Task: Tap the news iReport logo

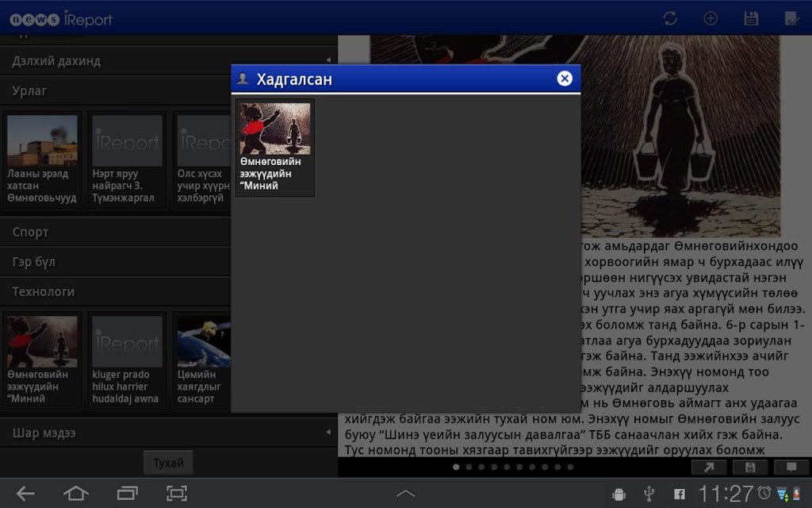Action: point(60,19)
